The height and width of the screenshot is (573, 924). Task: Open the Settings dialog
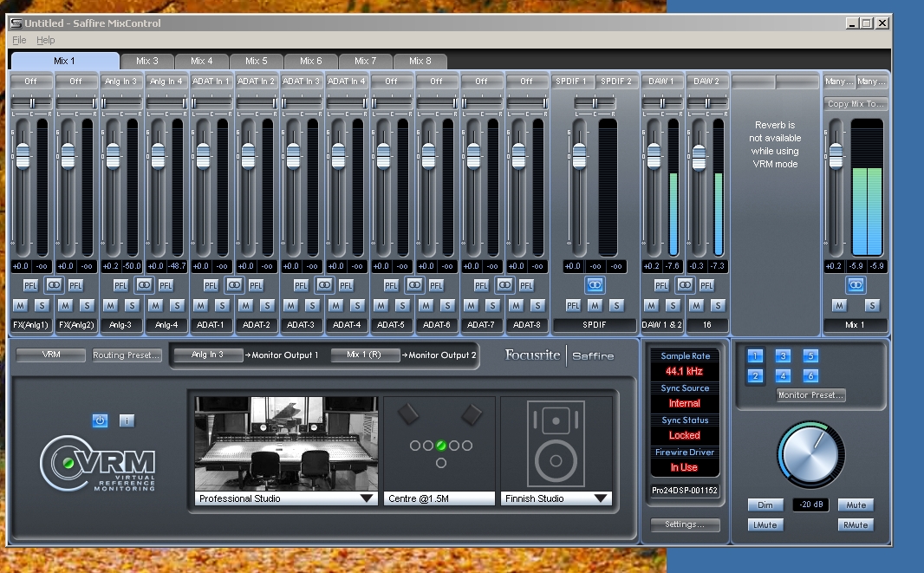[x=685, y=524]
